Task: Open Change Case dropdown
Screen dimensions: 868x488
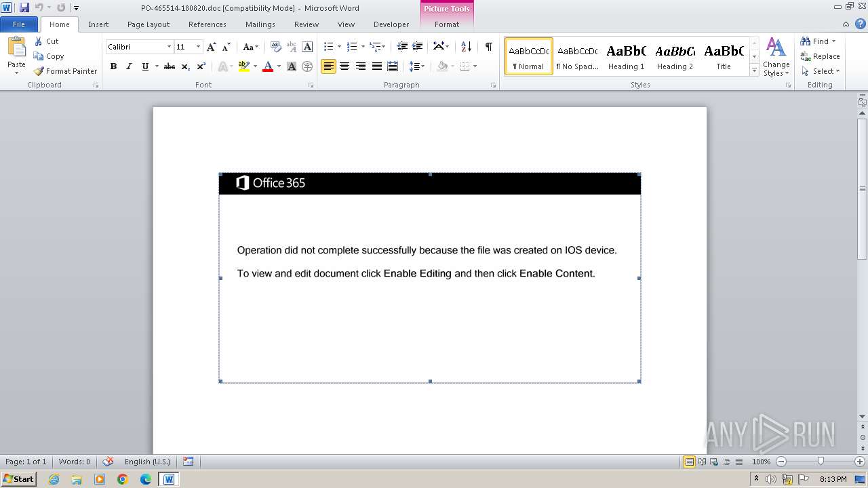Action: point(250,47)
